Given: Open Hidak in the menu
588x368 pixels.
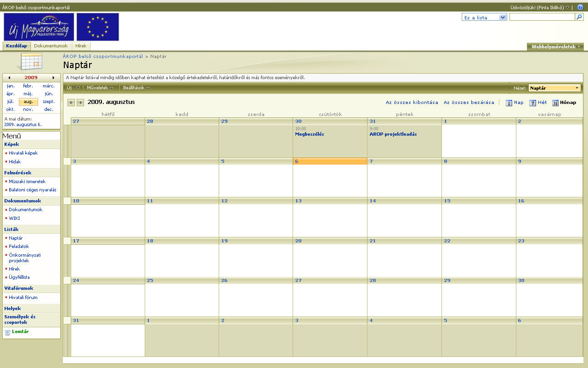Looking at the screenshot, I should (x=15, y=162).
